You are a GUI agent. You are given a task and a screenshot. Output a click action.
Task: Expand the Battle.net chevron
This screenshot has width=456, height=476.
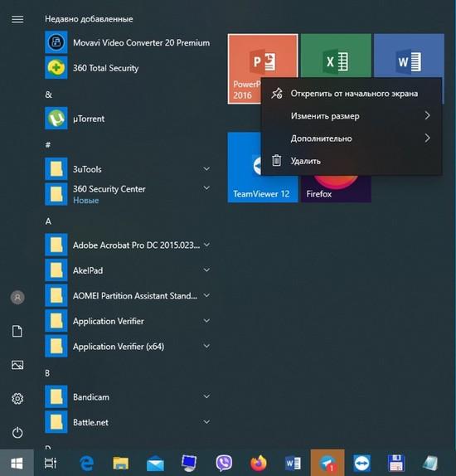point(206,422)
